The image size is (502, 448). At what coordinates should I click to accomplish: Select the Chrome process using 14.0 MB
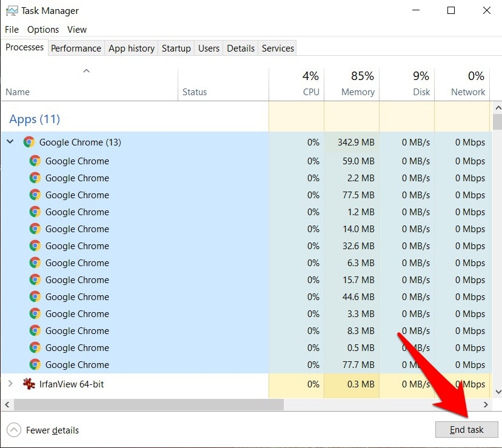[x=77, y=229]
